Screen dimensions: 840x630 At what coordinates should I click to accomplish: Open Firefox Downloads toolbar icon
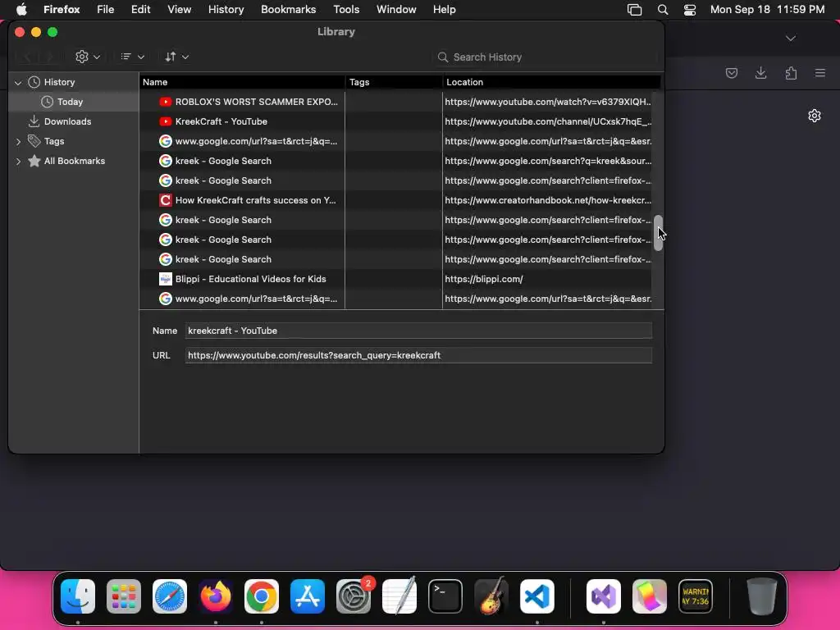tap(760, 73)
